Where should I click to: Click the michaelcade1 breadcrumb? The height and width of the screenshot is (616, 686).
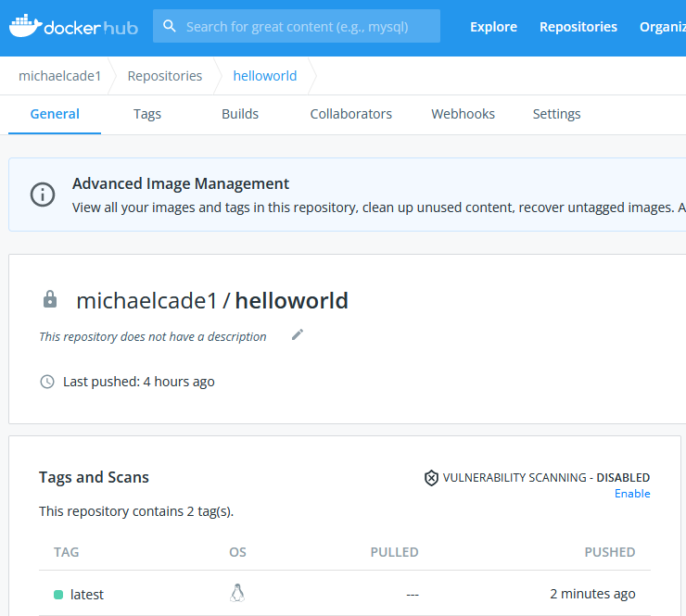pyautogui.click(x=60, y=76)
